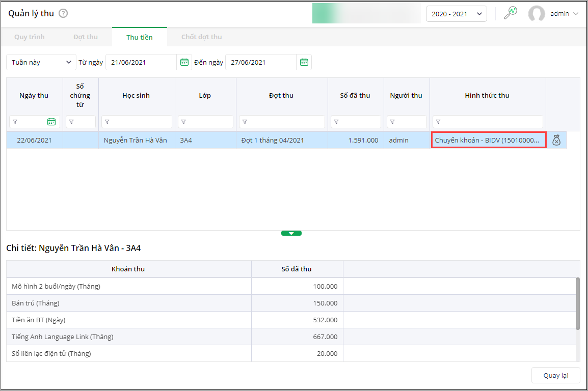Expand the admin account menu chevron
588x391 pixels.
[576, 14]
